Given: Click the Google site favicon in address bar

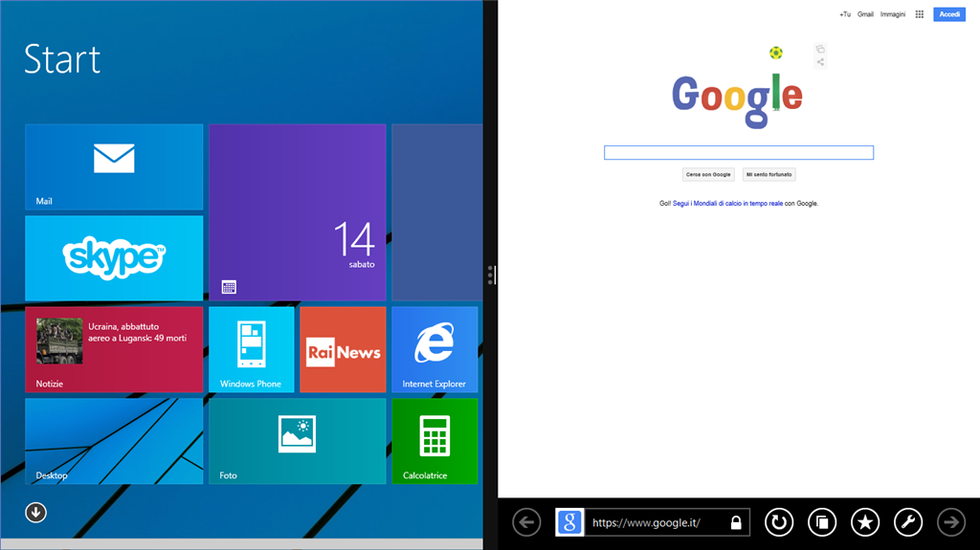Looking at the screenshot, I should [x=569, y=522].
